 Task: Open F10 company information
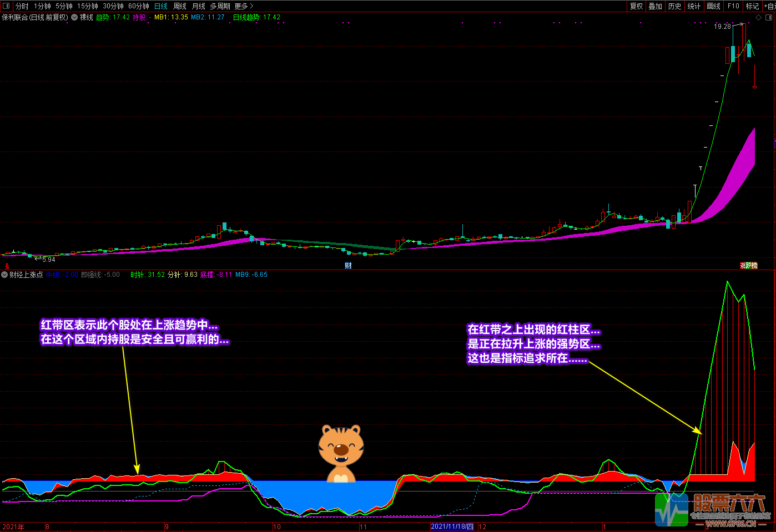coord(733,6)
